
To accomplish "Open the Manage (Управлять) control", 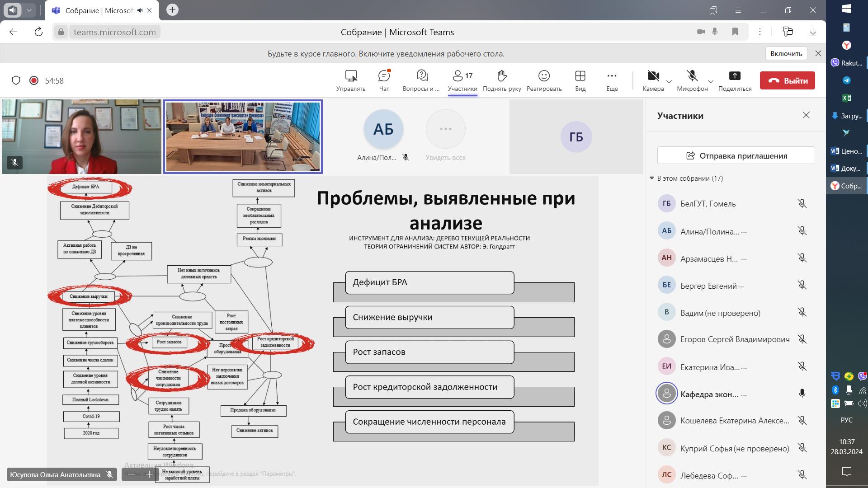I will coord(351,80).
